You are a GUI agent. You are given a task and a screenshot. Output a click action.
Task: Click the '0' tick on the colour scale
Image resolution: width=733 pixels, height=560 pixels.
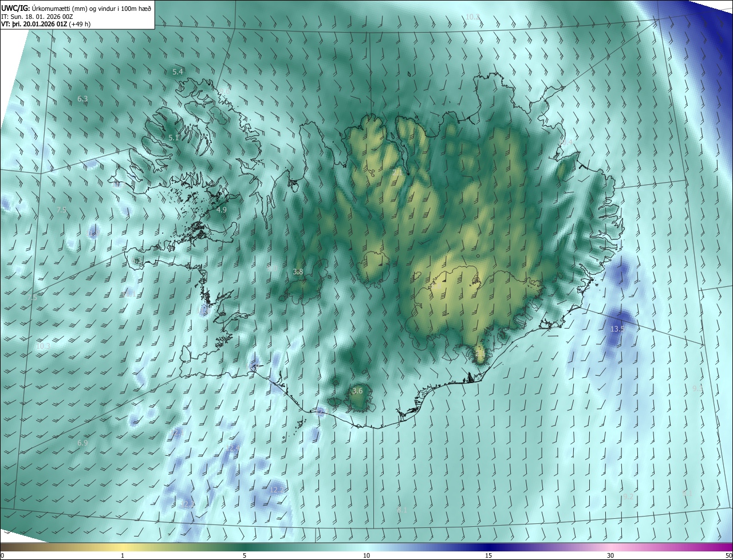[x=2, y=555]
